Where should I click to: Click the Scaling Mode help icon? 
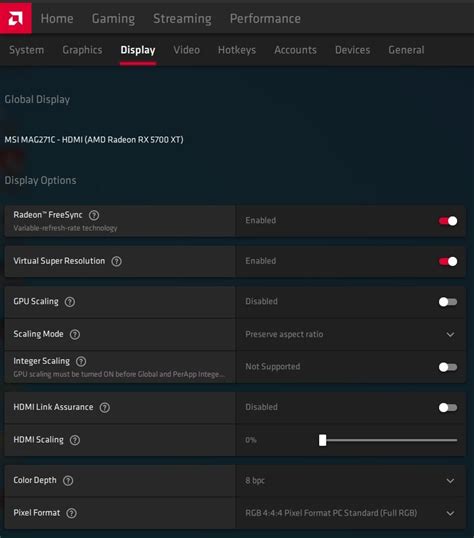(75, 334)
